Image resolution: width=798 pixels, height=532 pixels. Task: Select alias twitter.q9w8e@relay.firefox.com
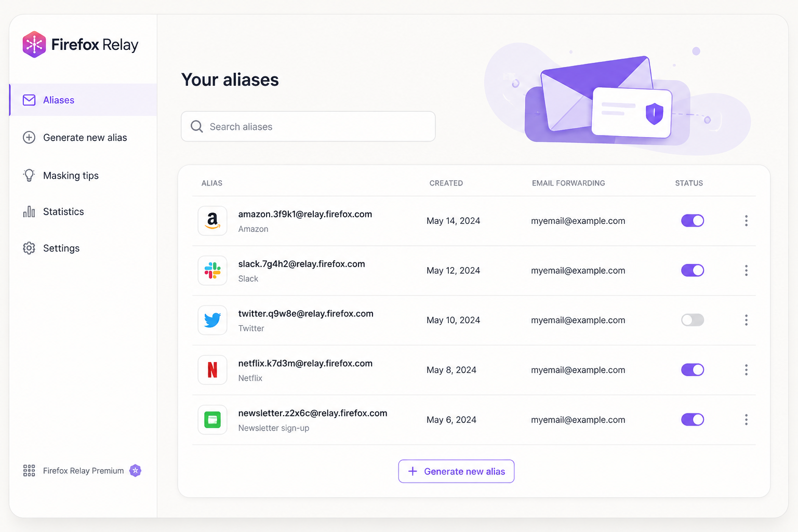pos(305,313)
